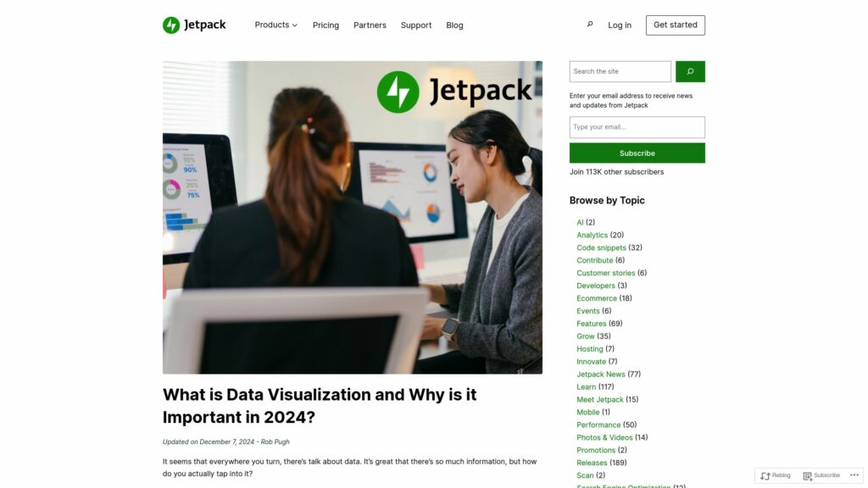This screenshot has width=868, height=488.
Task: Open the Contribute topic
Action: tap(594, 261)
